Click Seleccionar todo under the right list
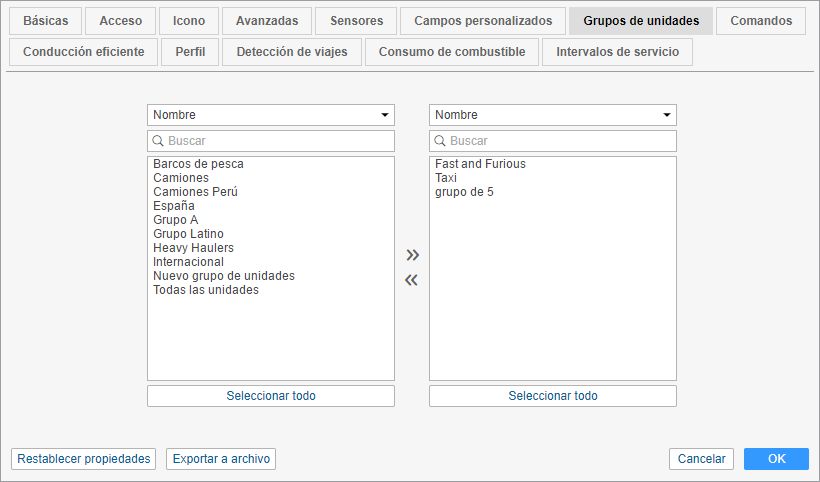 pyautogui.click(x=553, y=396)
